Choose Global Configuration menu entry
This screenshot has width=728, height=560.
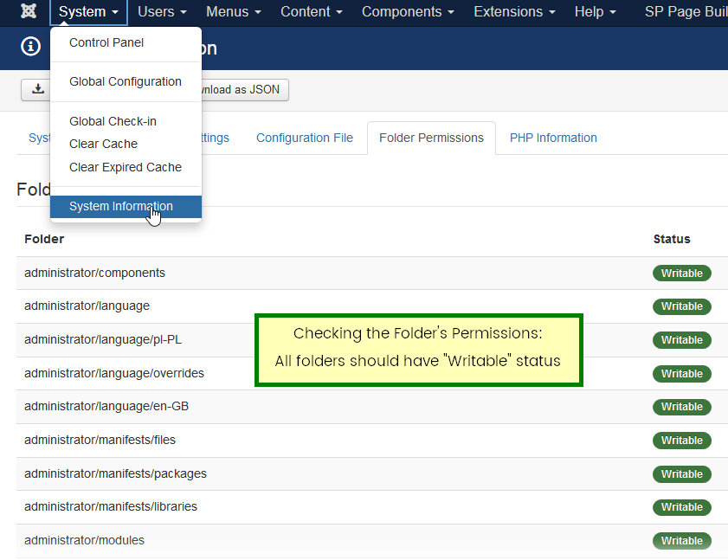pos(126,81)
